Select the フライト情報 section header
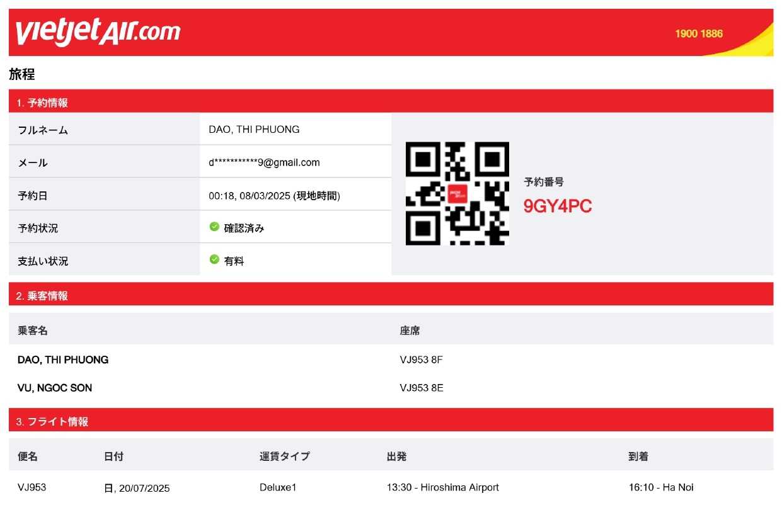The image size is (782, 532). 391,421
